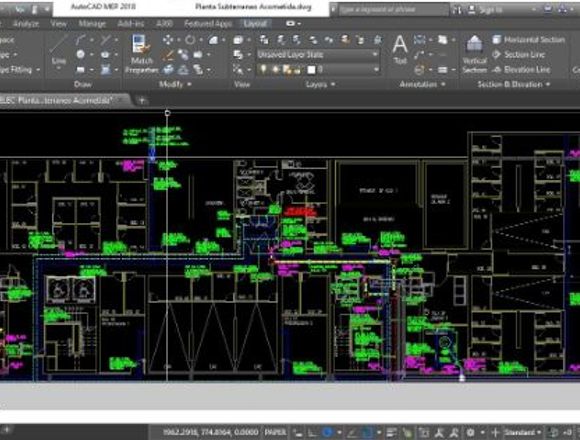The image size is (580, 440).
Task: Toggle the layer lock icon
Action: 297,70
